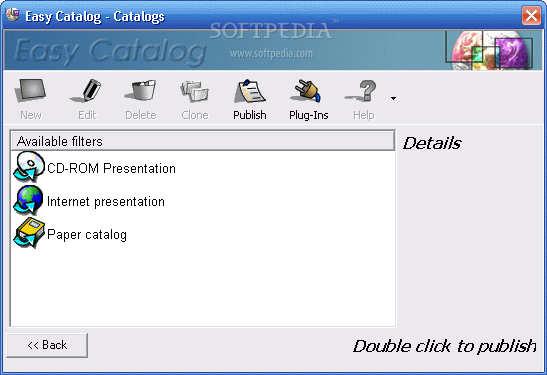Screen dimensions: 547x375
Task: Click the Easy Catalog title bar icon
Action: point(13,15)
